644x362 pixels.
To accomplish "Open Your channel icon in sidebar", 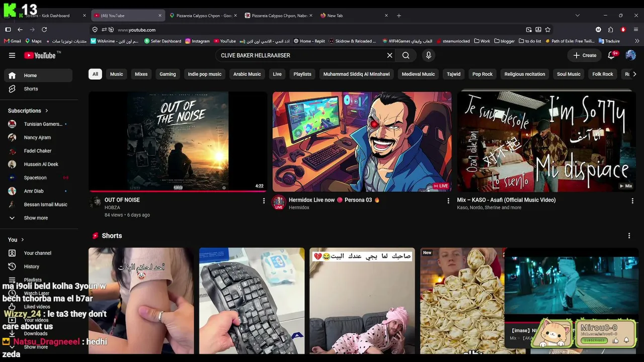I will click(12, 253).
